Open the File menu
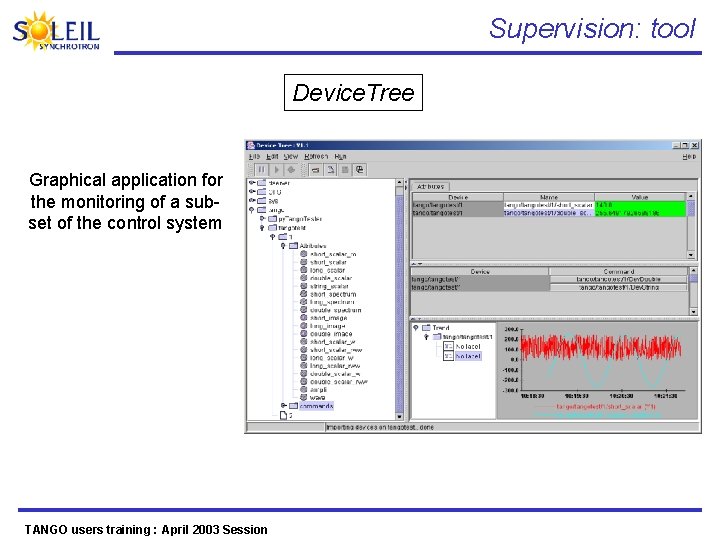This screenshot has width=720, height=540. (254, 157)
